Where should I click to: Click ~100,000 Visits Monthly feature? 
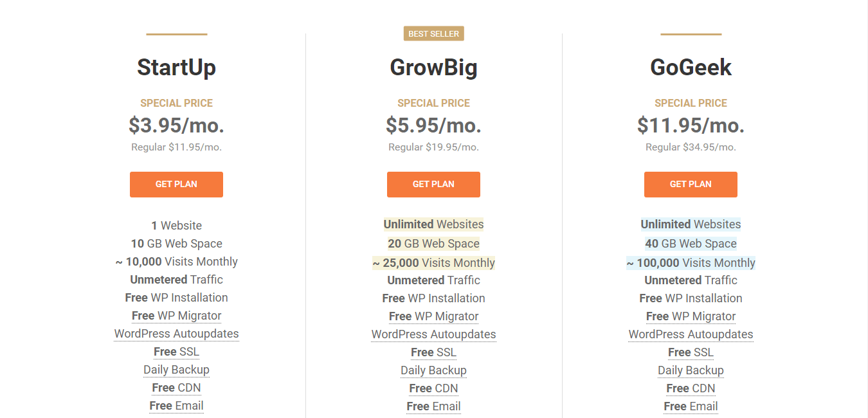(691, 263)
